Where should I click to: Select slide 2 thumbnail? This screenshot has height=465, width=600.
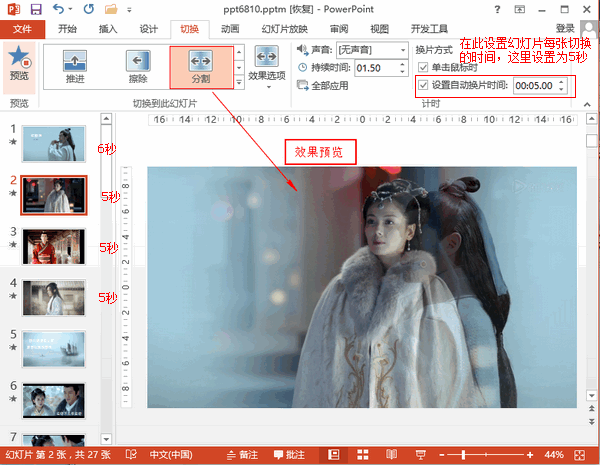54,195
